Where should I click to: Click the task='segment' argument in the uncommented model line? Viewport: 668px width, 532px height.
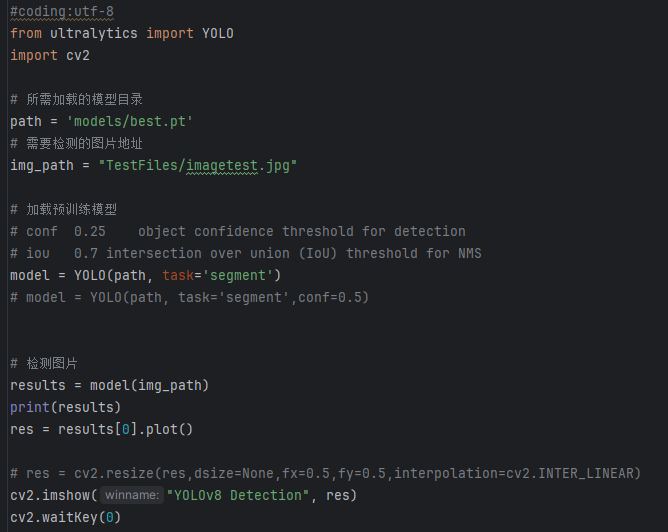tap(218, 275)
